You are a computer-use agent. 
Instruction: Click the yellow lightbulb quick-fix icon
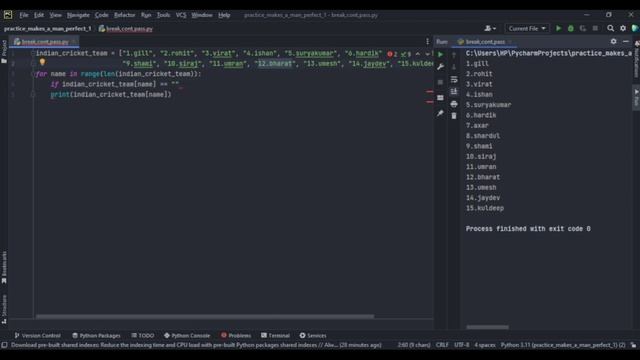(42, 62)
